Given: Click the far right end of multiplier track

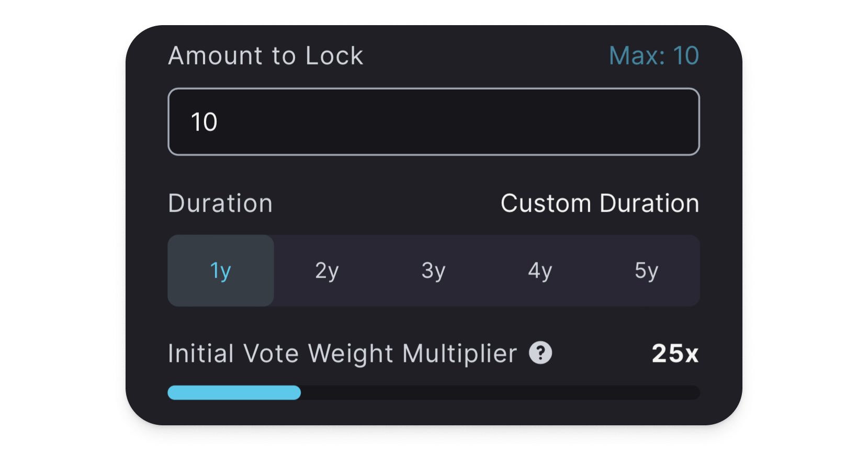Looking at the screenshot, I should 695,393.
